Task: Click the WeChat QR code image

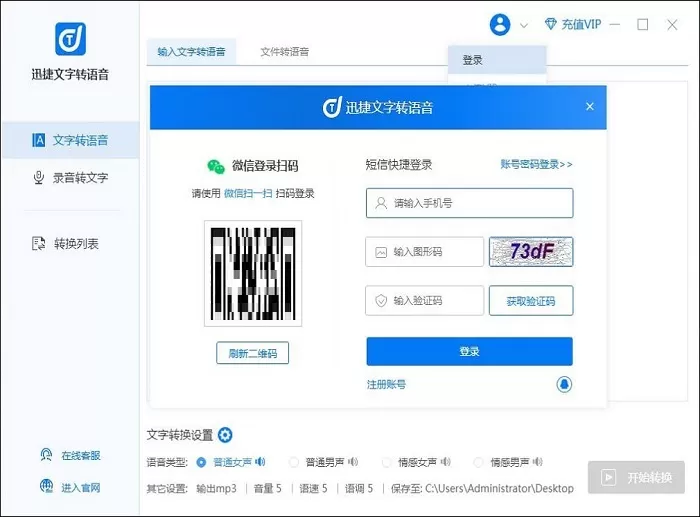Action: click(x=253, y=273)
